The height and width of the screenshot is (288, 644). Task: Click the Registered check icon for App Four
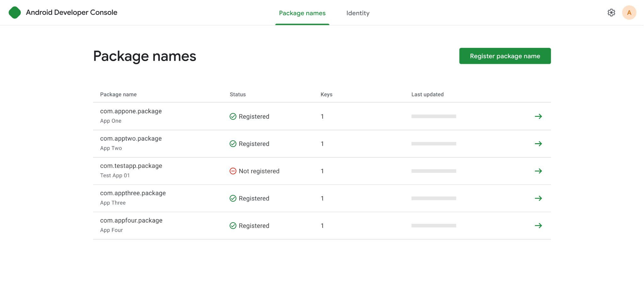click(233, 225)
